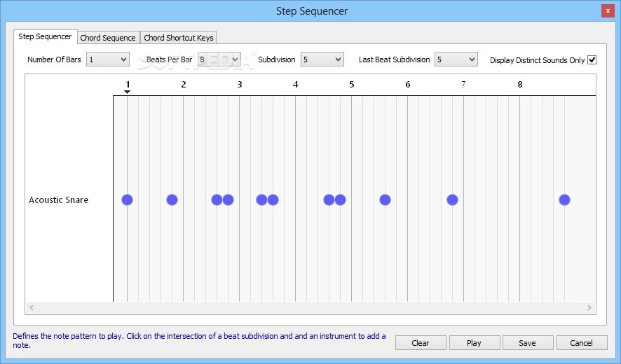This screenshot has width=621, height=364.
Task: Click beat number 8 in ruler
Action: [520, 84]
